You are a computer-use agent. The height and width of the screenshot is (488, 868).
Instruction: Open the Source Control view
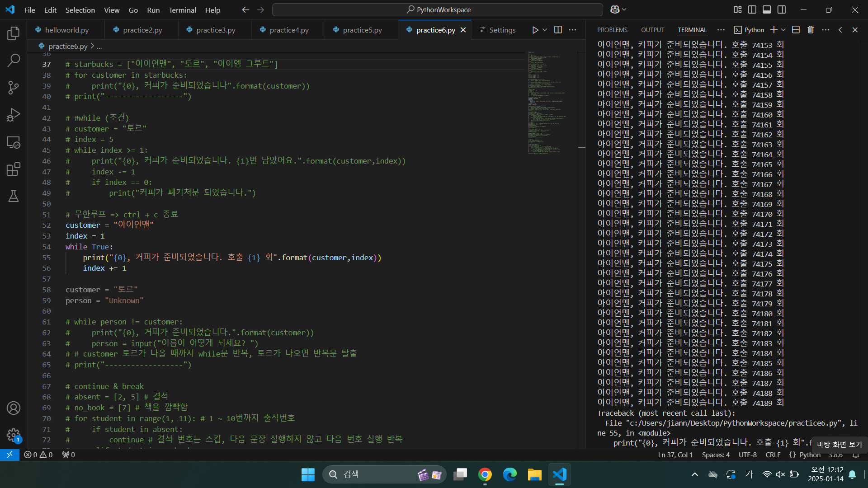click(14, 87)
